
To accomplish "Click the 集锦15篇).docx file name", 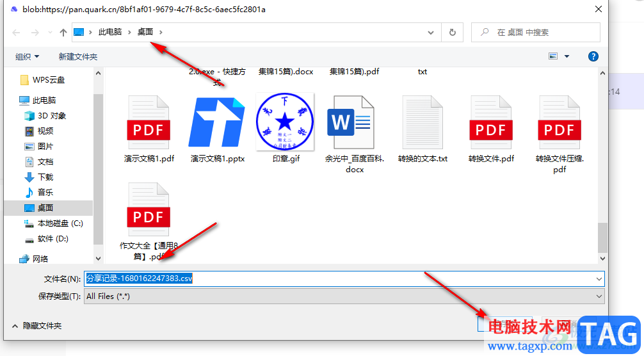I will (286, 72).
